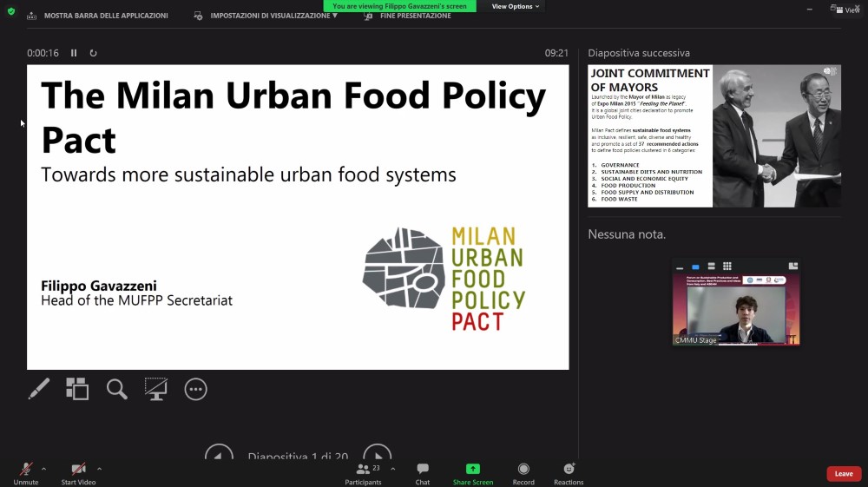Click the green Share Screen button

click(x=473, y=473)
